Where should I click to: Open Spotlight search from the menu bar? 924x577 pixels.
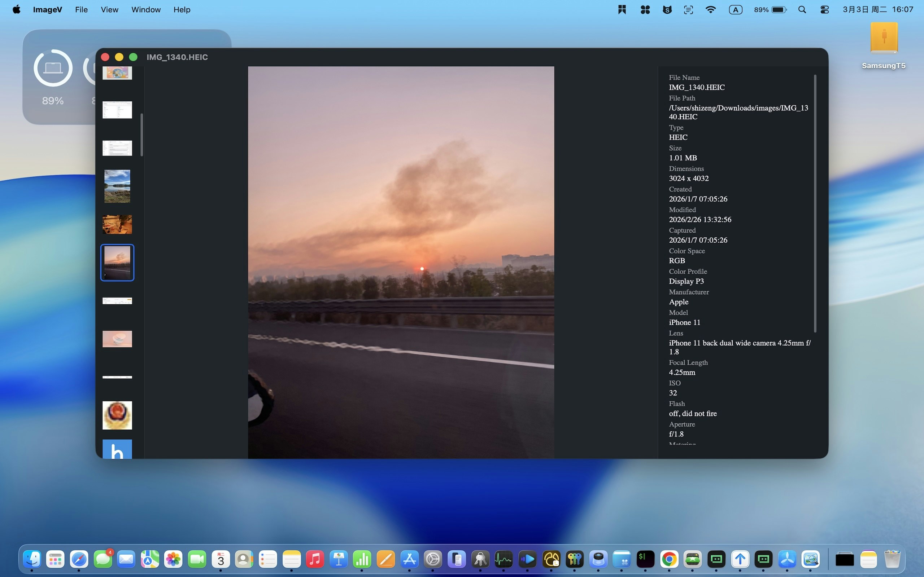pyautogui.click(x=802, y=9)
